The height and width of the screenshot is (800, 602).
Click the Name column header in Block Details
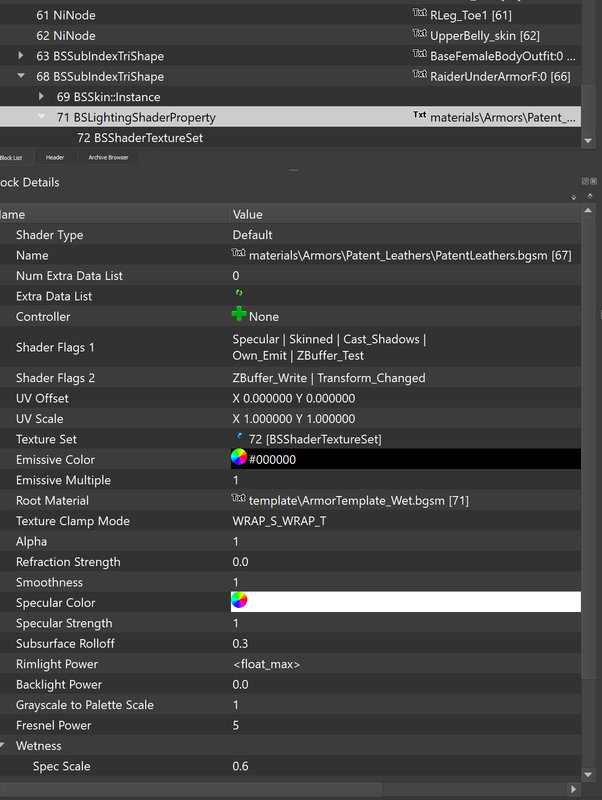click(x=115, y=214)
